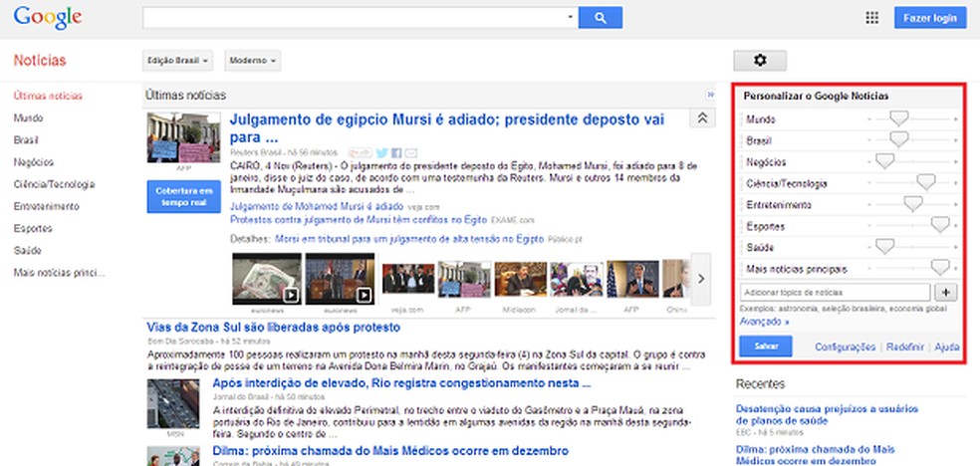Open the settings gear button

(759, 61)
